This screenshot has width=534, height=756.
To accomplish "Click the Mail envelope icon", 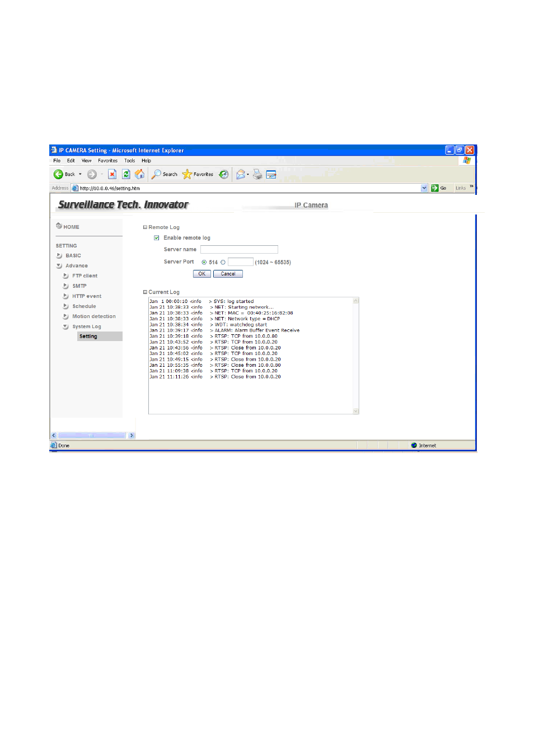I will tap(240, 174).
